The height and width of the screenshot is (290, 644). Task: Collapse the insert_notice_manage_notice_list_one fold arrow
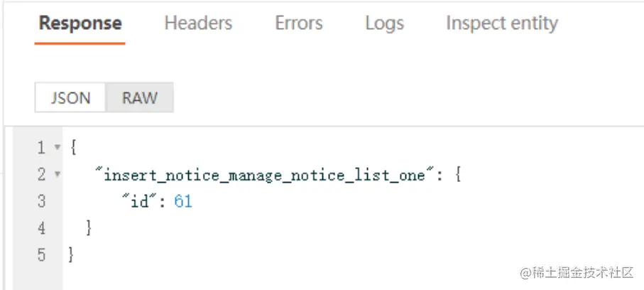(x=58, y=174)
